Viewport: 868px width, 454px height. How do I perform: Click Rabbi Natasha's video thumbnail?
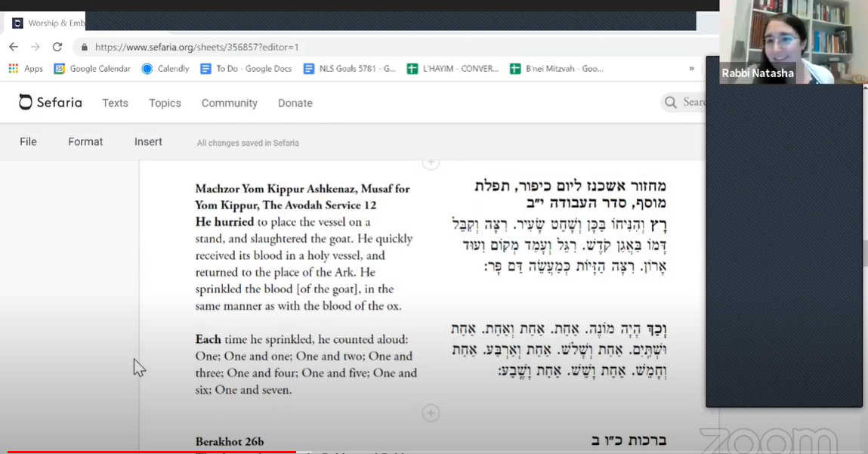tap(793, 42)
